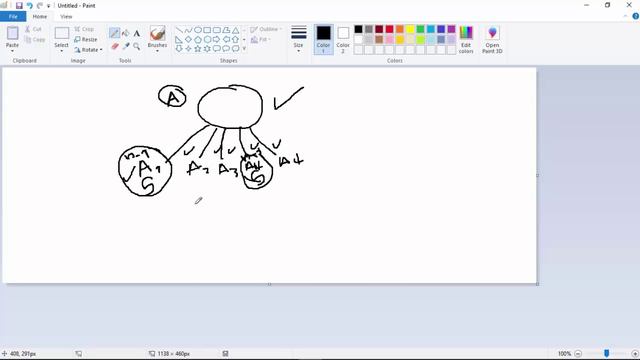The width and height of the screenshot is (640, 360).
Task: Open the shape Fill dropdown
Action: coord(260,40)
